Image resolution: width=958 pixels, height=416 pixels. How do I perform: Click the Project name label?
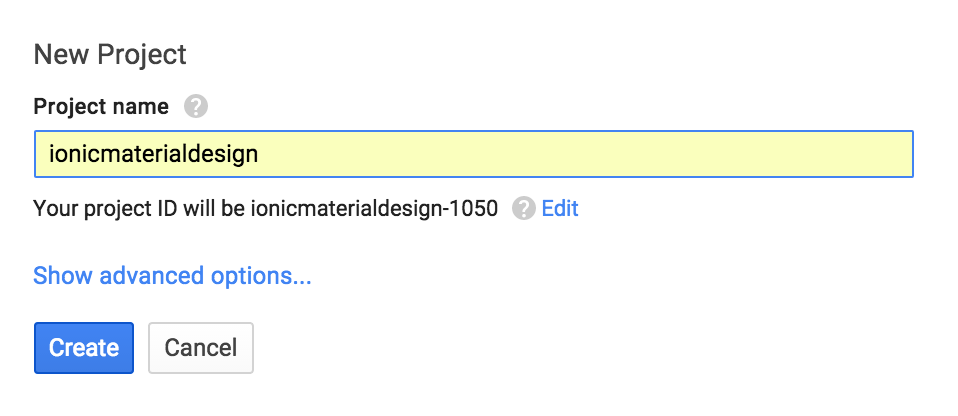[101, 106]
